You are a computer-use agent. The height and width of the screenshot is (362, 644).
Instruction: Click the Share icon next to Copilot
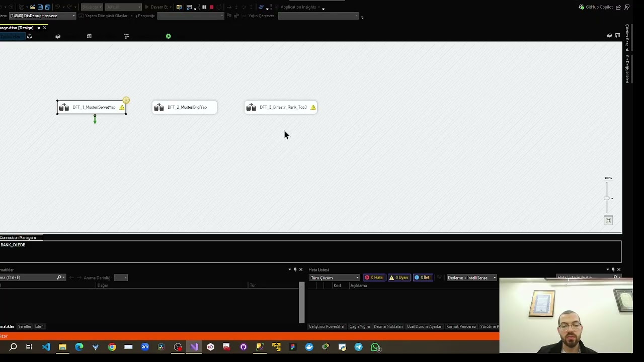pos(618,7)
